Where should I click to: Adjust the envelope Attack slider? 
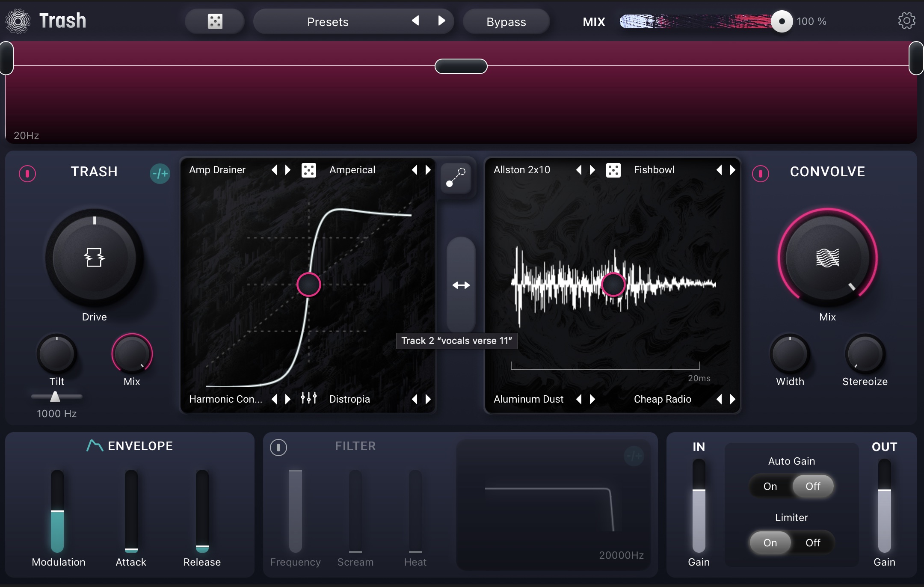click(131, 511)
